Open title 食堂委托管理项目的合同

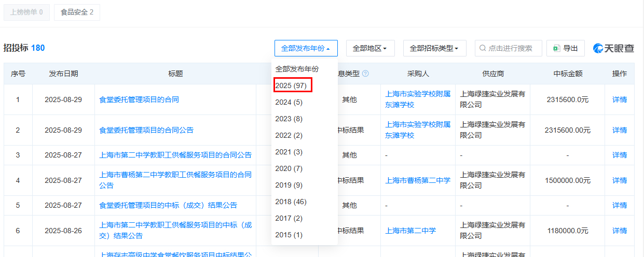coord(139,99)
